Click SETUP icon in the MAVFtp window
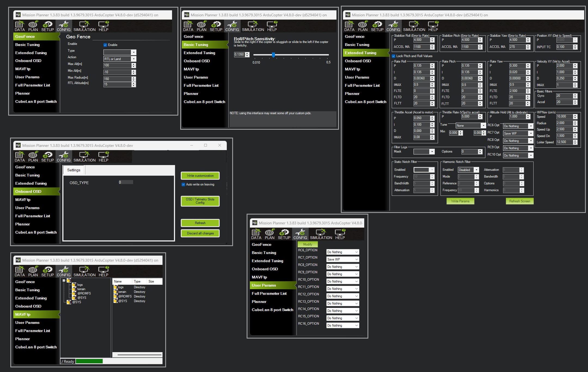 coord(48,271)
